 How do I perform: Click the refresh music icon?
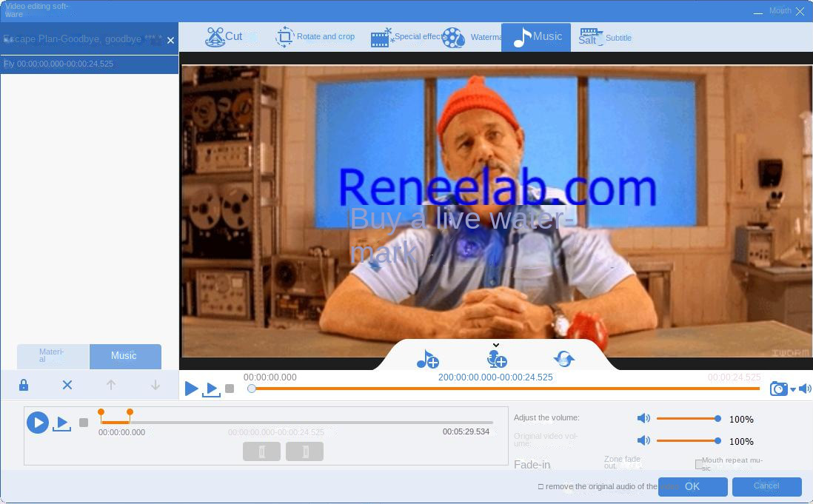pyautogui.click(x=564, y=358)
